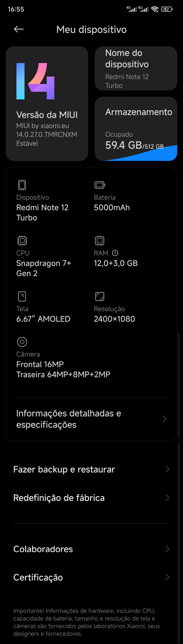
Task: Expand Informações detalhadas e especificações chevron
Action: [164, 419]
